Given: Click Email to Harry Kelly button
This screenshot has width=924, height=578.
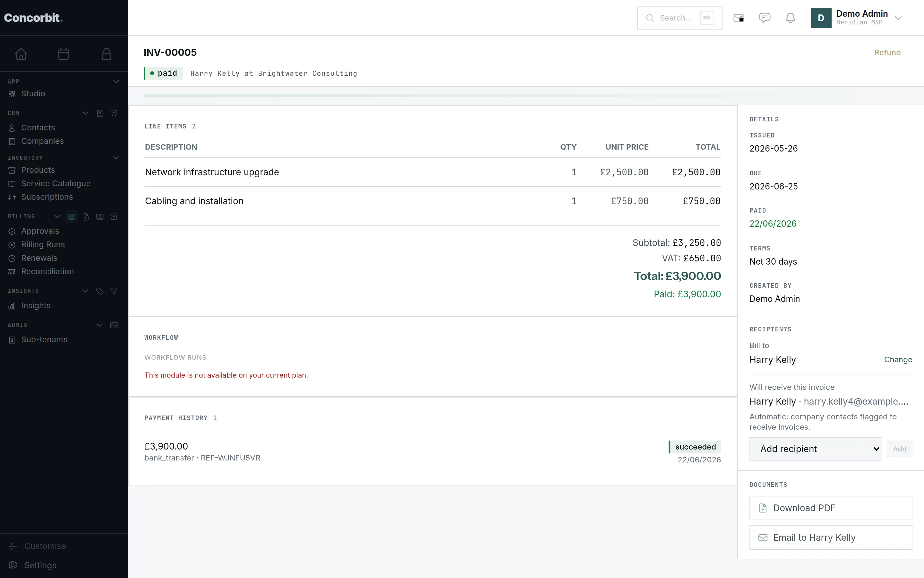Looking at the screenshot, I should pos(831,538).
